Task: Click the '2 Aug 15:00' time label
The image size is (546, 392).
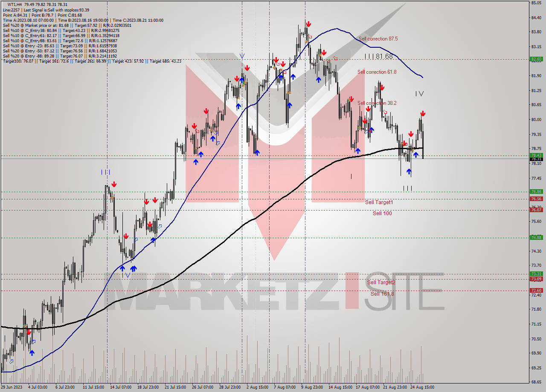Action: (257, 387)
